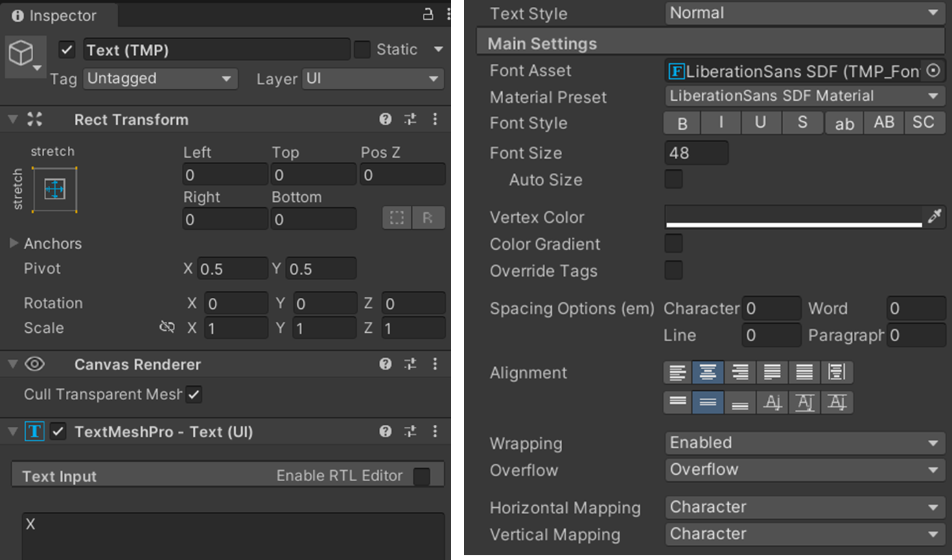Viewport: 952px width, 560px height.
Task: Set horizontal alignment to Right
Action: pyautogui.click(x=740, y=373)
